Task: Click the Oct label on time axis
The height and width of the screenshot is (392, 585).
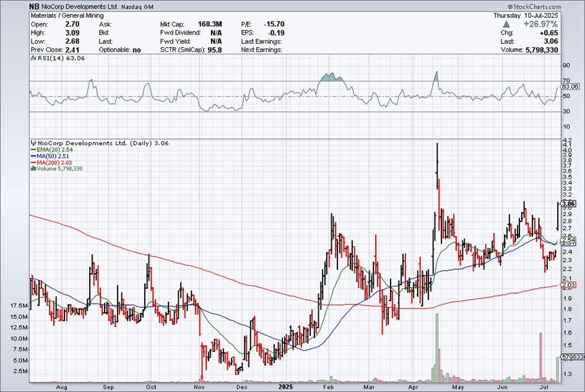Action: click(x=151, y=387)
